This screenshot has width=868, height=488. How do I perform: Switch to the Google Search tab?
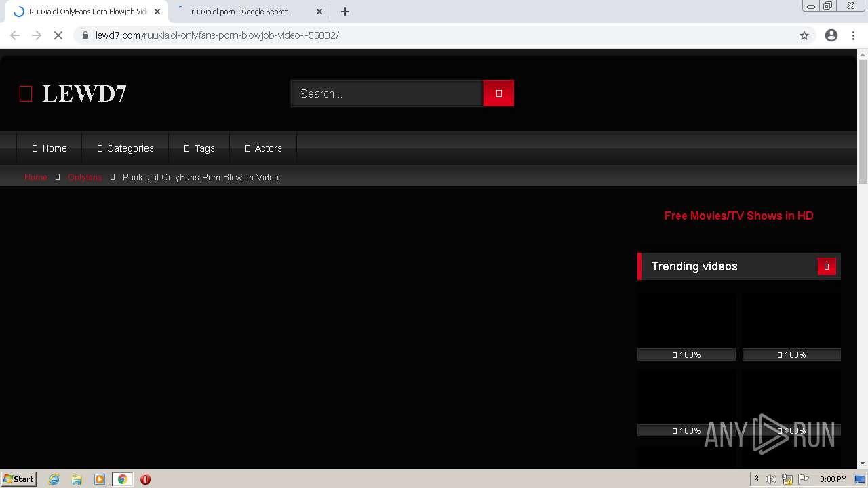coord(240,12)
